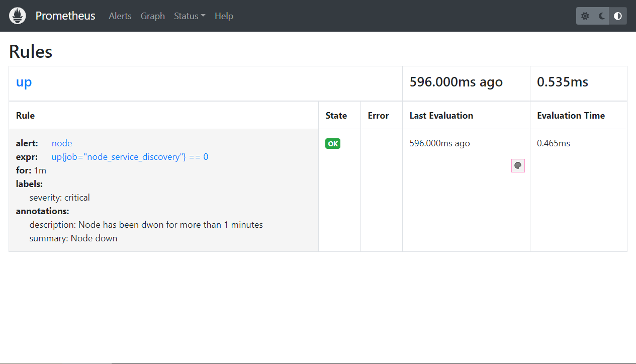
Task: Expand the Status dropdown menu
Action: 189,16
